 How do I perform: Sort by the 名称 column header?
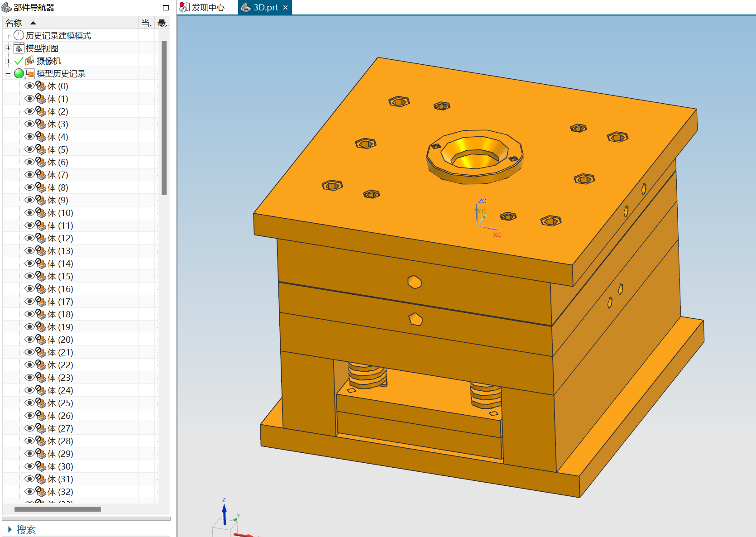pos(14,23)
